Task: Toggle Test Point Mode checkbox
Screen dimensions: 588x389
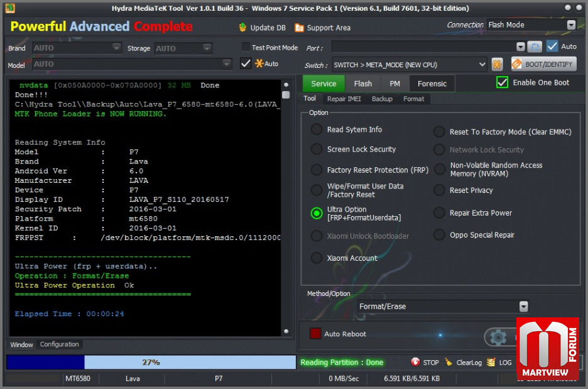Action: (246, 47)
